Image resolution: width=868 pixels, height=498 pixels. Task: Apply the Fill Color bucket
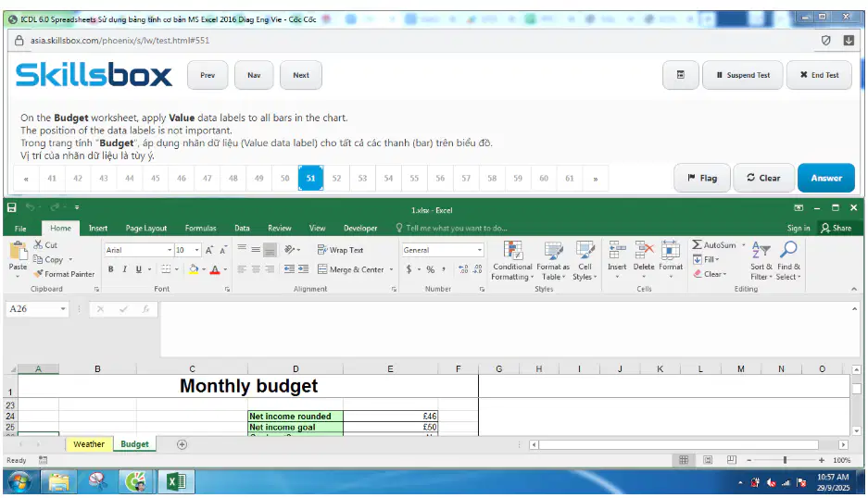(x=194, y=269)
